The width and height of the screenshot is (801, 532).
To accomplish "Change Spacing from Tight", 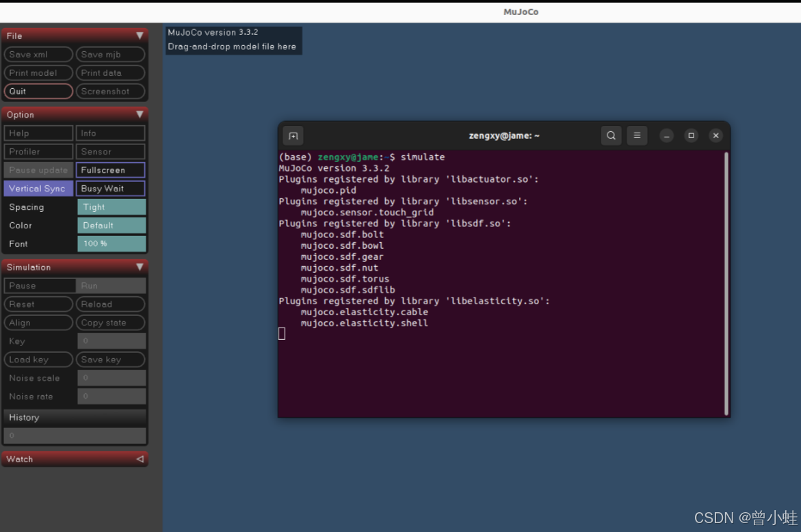I will [x=111, y=207].
